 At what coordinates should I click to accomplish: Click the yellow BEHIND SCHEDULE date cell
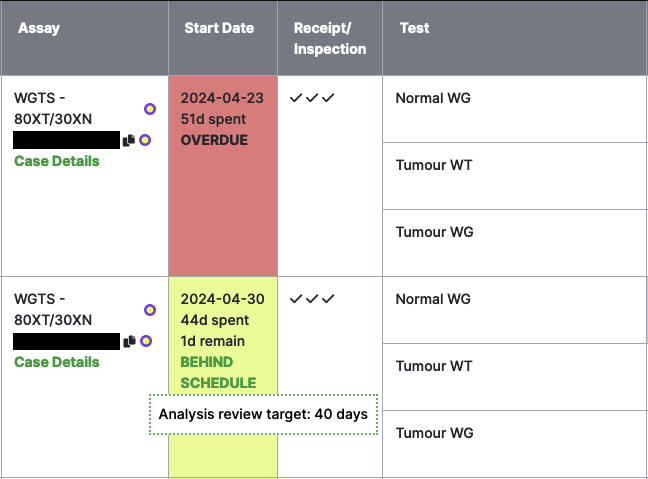pyautogui.click(x=223, y=377)
